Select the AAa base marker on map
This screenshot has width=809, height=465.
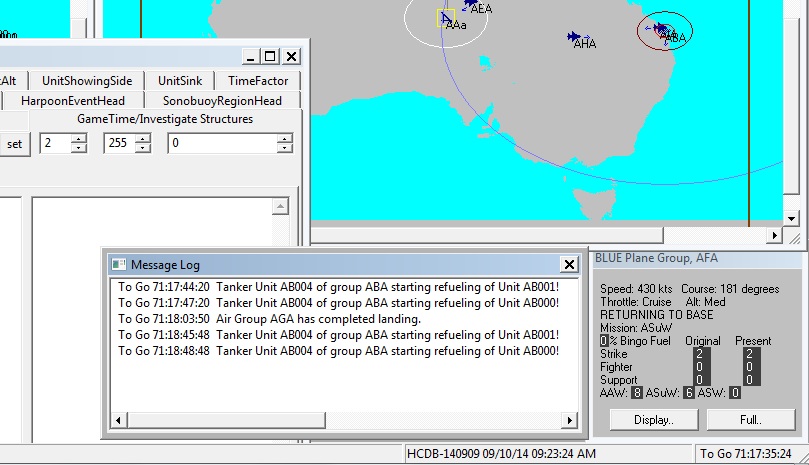(446, 17)
